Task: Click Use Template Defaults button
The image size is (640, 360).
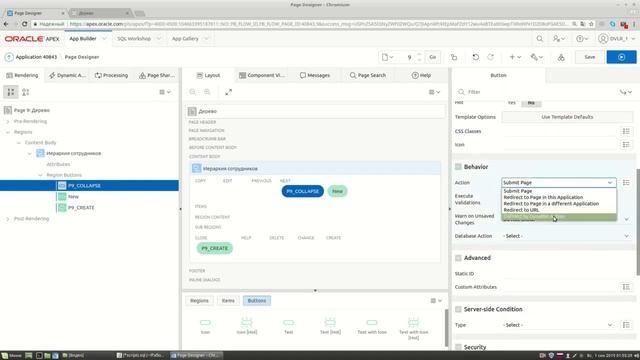Action: (567, 117)
